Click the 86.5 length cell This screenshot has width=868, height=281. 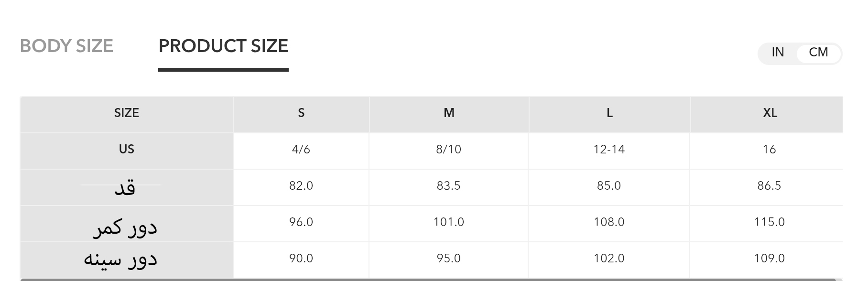point(769,186)
